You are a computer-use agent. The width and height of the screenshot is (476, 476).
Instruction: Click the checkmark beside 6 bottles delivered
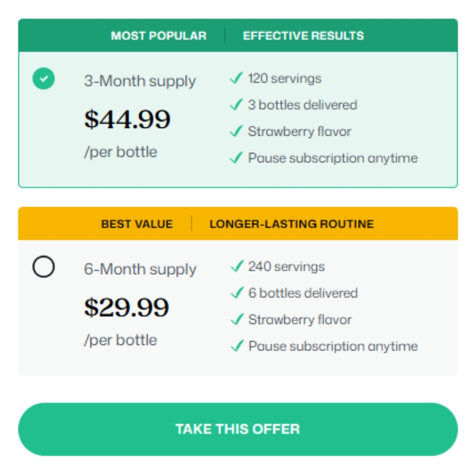pyautogui.click(x=237, y=293)
